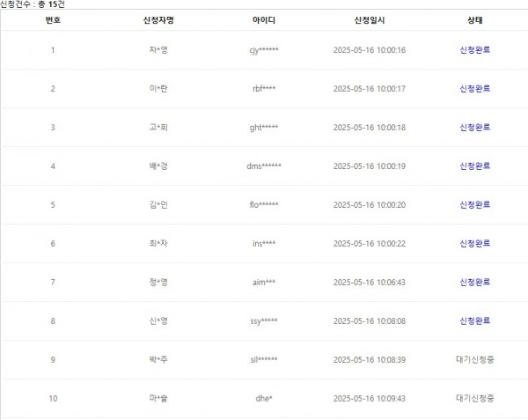The width and height of the screenshot is (528, 420).
Task: Click the 신청일시 column header
Action: click(370, 19)
